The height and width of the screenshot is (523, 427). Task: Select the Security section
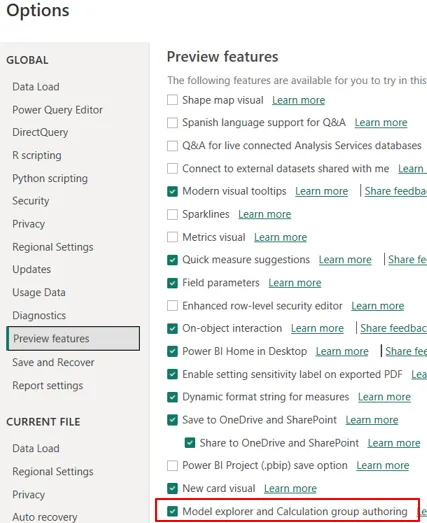31,201
